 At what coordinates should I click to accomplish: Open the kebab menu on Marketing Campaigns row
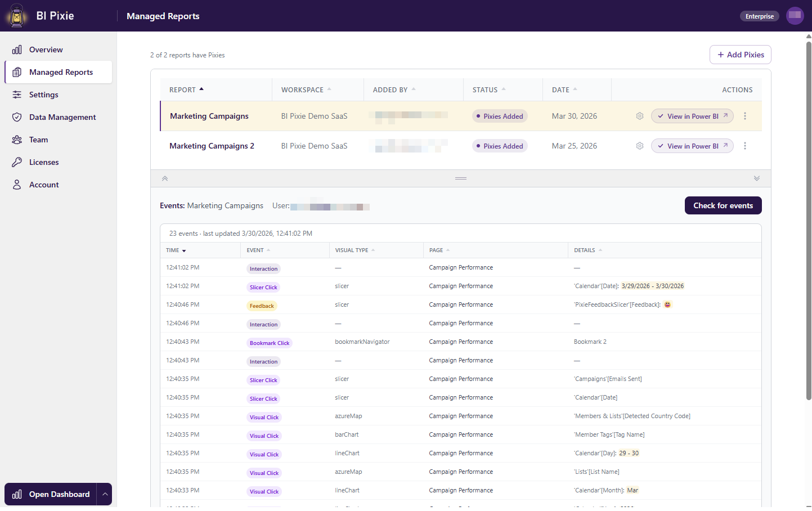745,115
